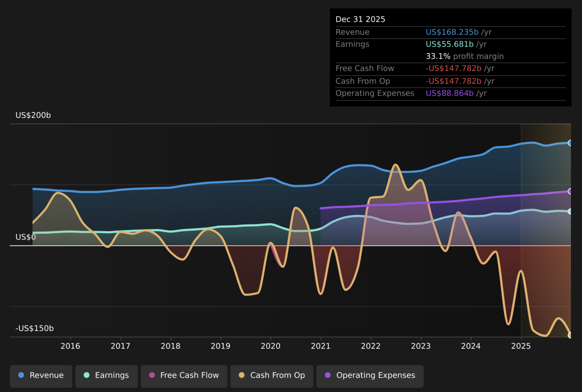Click the pink Free Cash Flow legend dot

[152, 375]
